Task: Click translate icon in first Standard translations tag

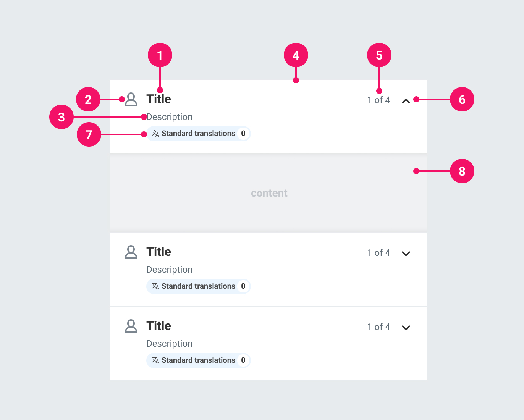Action: coord(155,133)
